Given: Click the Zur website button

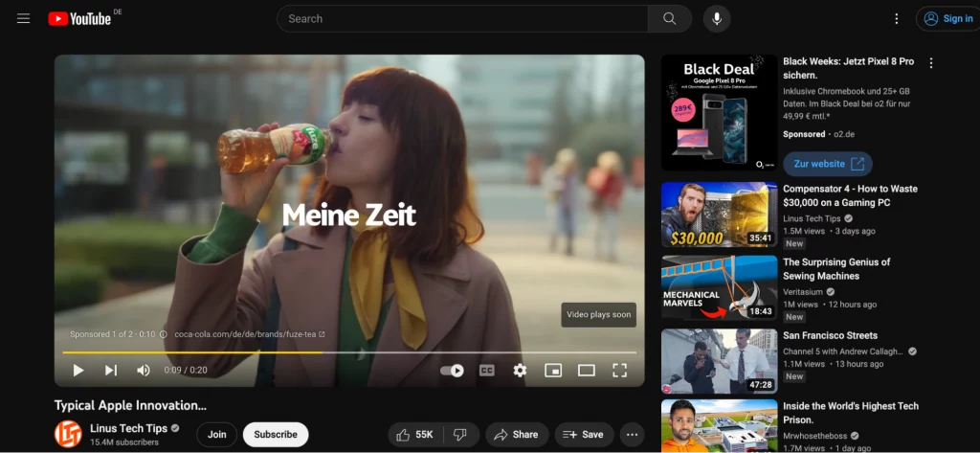Looking at the screenshot, I should 828,164.
